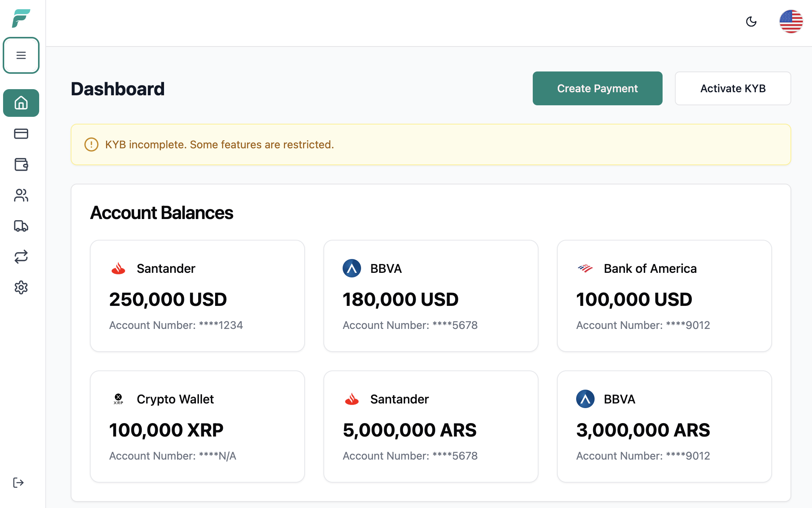Screen dimensions: 812x508
Task: Click the Santander logo on the ARS card
Action: click(352, 399)
